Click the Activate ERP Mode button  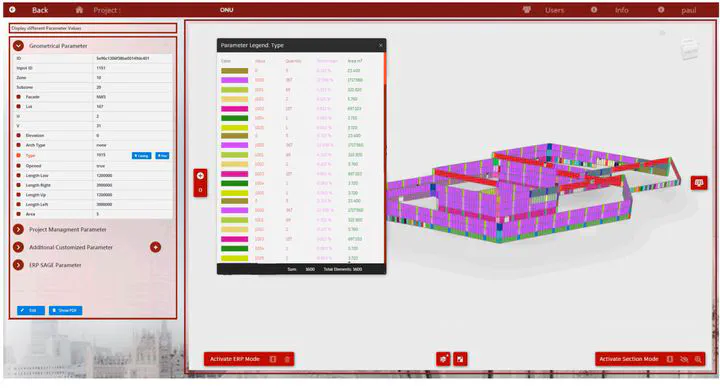[x=235, y=359]
